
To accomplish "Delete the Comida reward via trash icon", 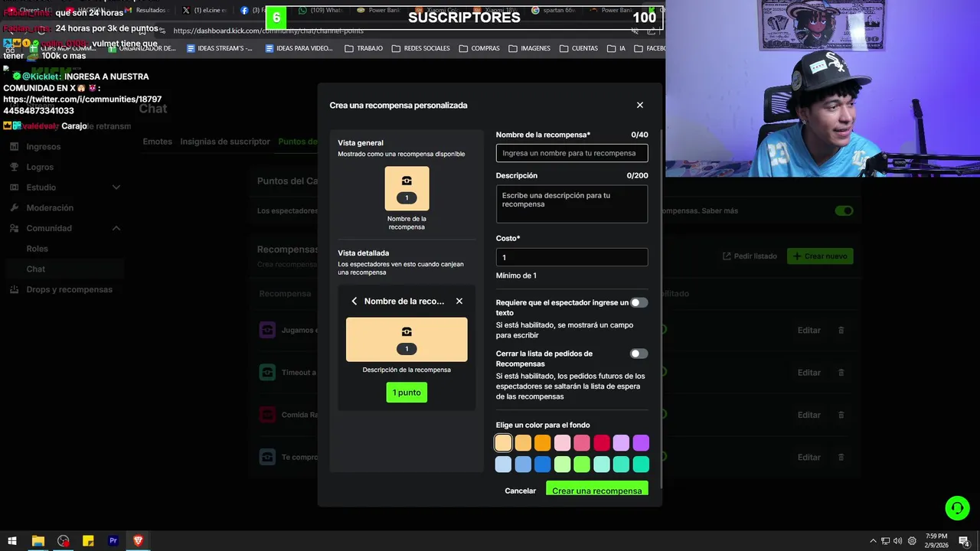I will (x=841, y=415).
